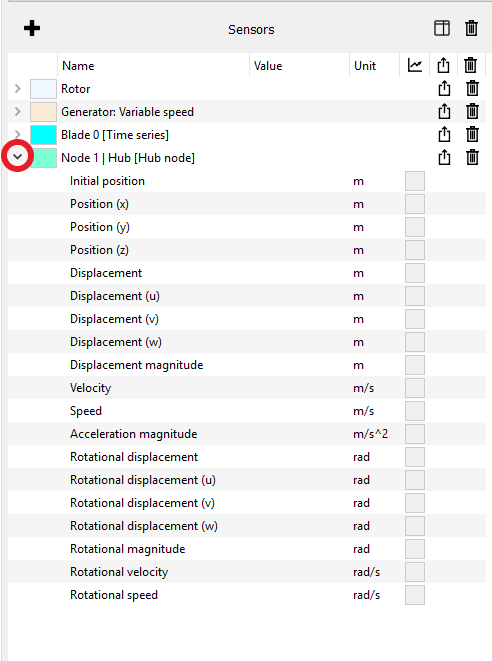The width and height of the screenshot is (492, 661).
Task: Select the Displacement magnitude row
Action: coord(247,365)
